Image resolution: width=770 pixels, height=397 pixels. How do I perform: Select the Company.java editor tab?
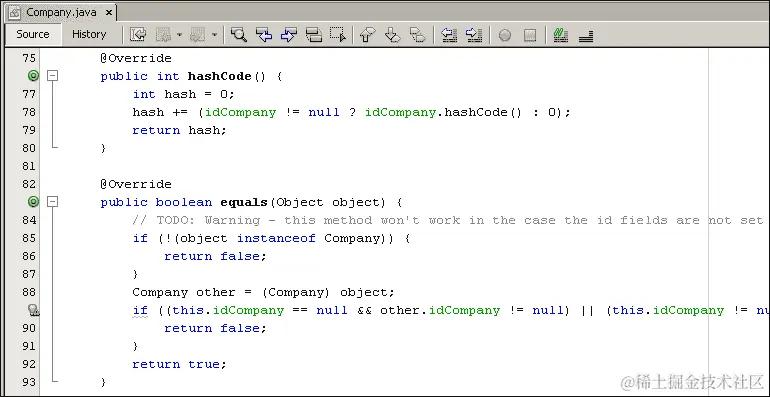(x=61, y=12)
